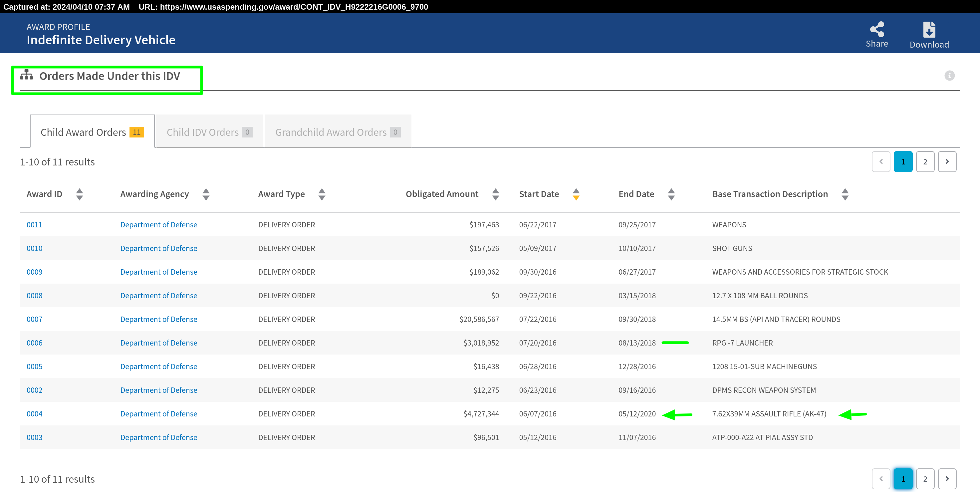Open Department of Defense link in row 0004
The height and width of the screenshot is (492, 980).
tap(159, 414)
